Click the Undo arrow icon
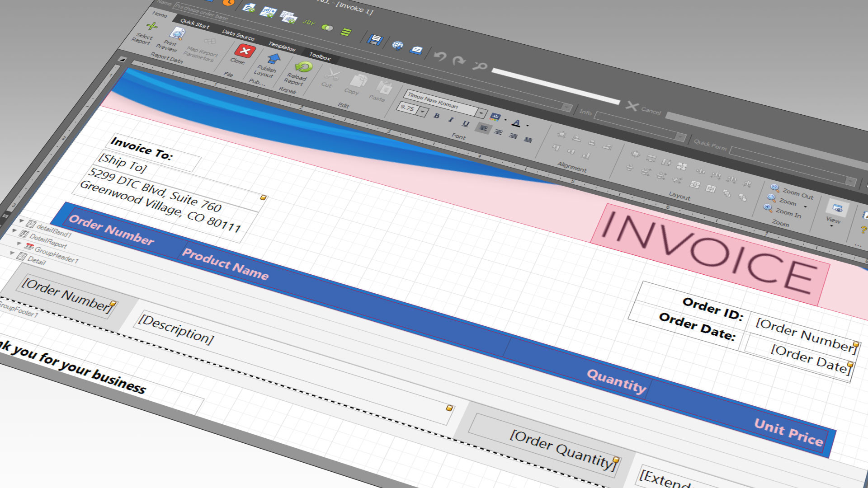 click(440, 56)
